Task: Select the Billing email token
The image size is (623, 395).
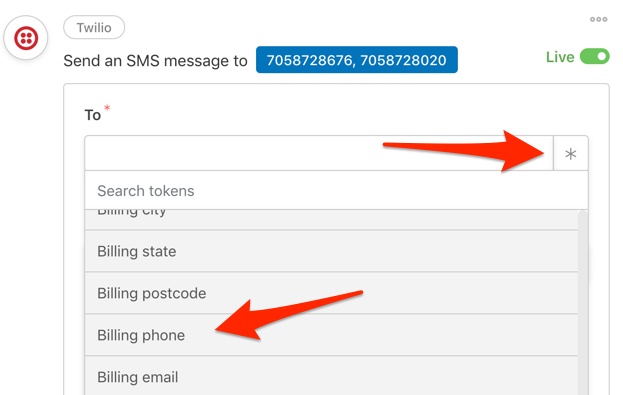Action: click(331, 376)
